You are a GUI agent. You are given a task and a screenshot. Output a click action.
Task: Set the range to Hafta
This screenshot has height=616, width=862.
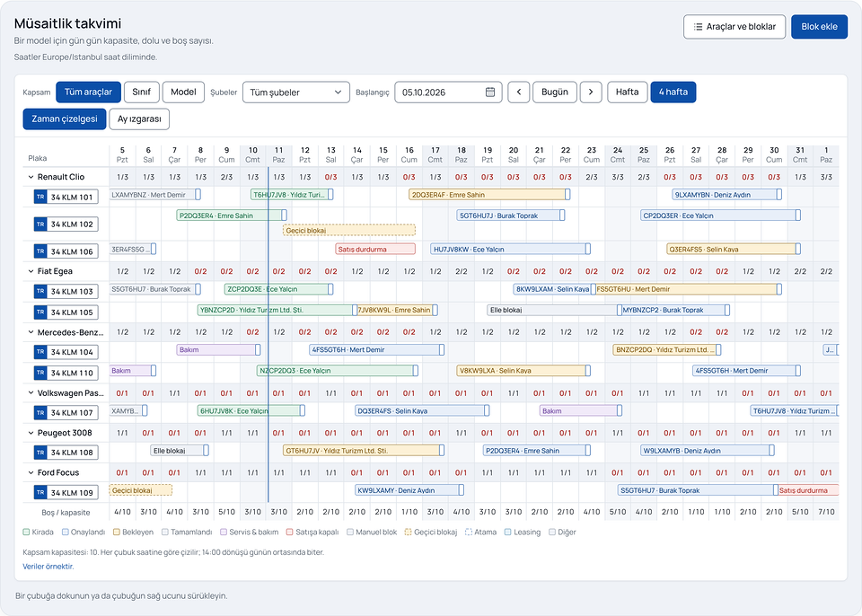(x=627, y=92)
